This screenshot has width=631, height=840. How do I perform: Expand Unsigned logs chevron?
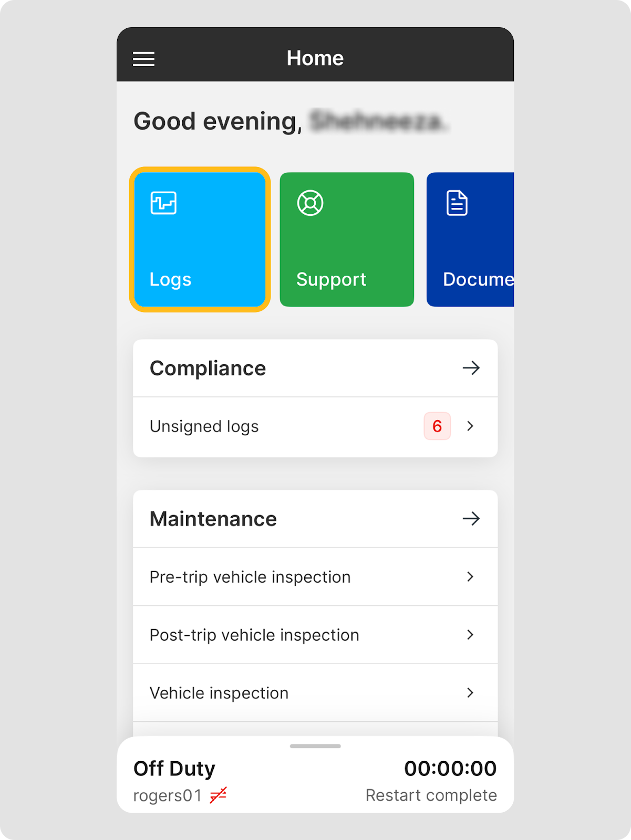pyautogui.click(x=470, y=426)
